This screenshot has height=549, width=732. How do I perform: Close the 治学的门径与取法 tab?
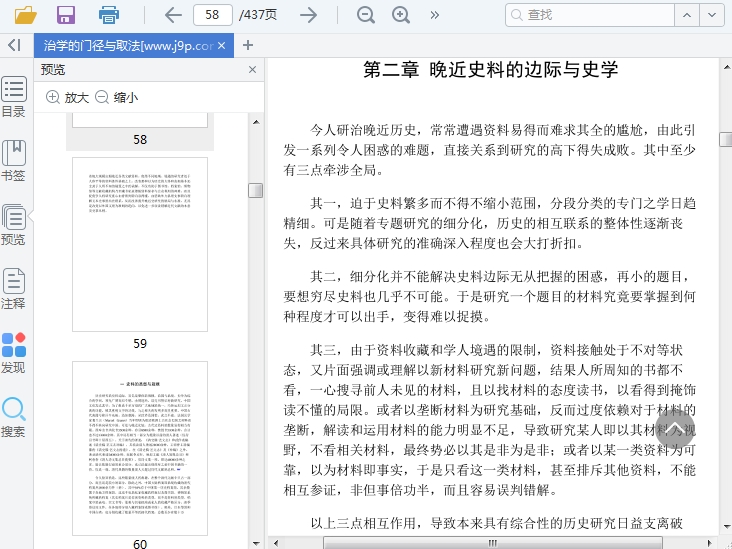coord(222,46)
